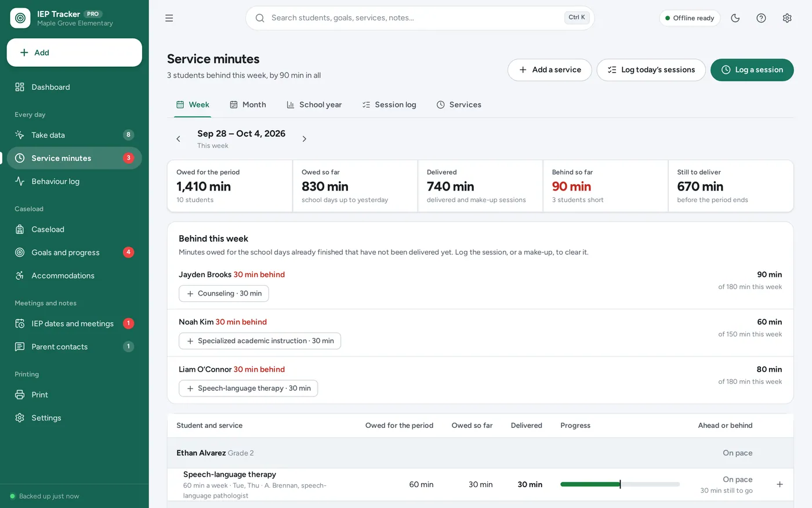Click Offline ready status badge
Image resolution: width=812 pixels, height=508 pixels.
click(x=690, y=18)
